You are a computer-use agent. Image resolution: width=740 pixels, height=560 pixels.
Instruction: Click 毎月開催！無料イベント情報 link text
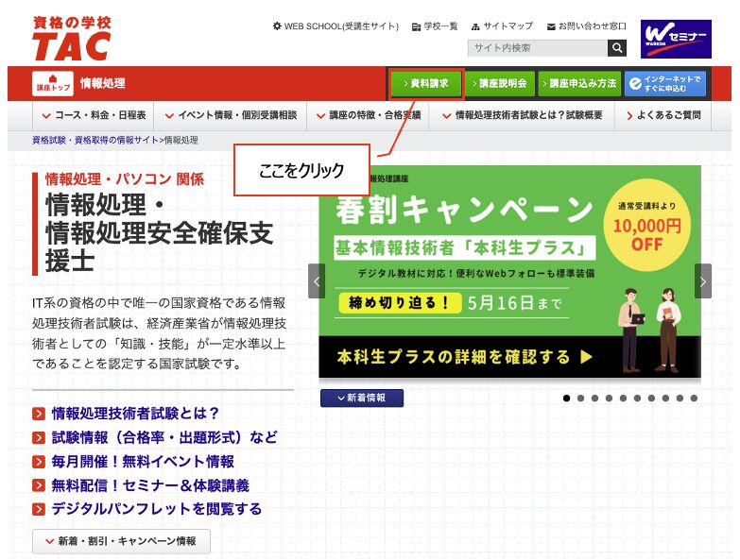143,462
